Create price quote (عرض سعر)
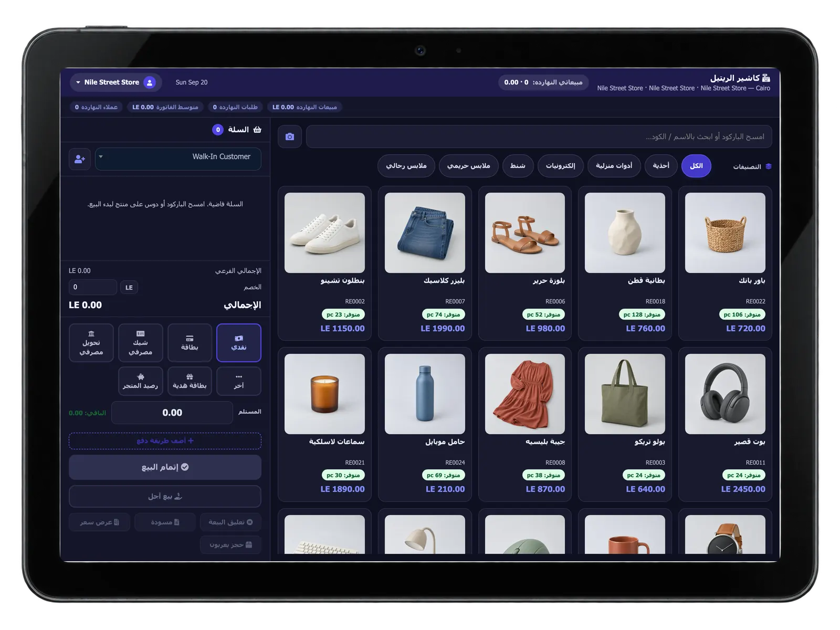This screenshot has width=840, height=630. [x=99, y=522]
